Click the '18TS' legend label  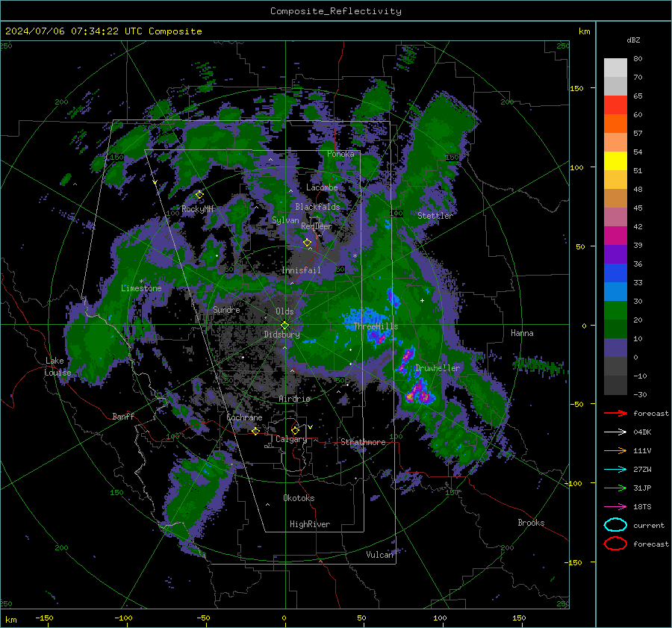(x=642, y=507)
